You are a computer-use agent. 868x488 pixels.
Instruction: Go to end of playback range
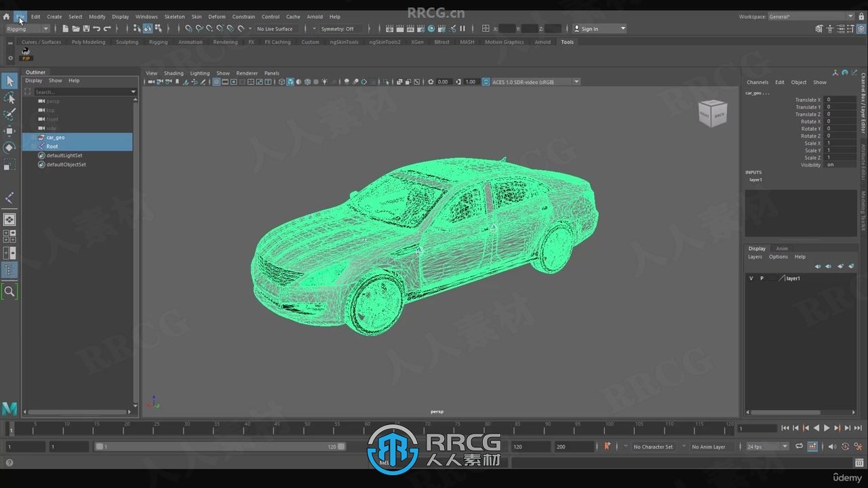click(x=858, y=428)
